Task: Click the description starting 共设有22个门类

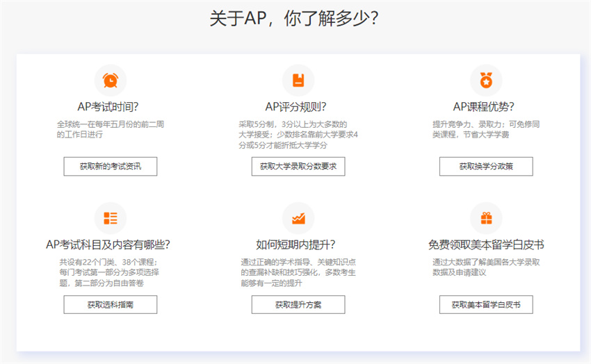Action: (x=109, y=272)
